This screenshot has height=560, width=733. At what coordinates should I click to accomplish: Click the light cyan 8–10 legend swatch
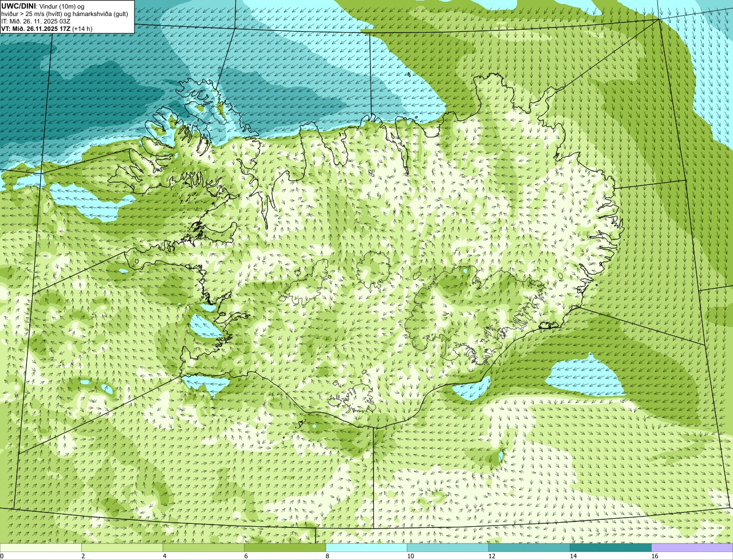tap(366, 547)
